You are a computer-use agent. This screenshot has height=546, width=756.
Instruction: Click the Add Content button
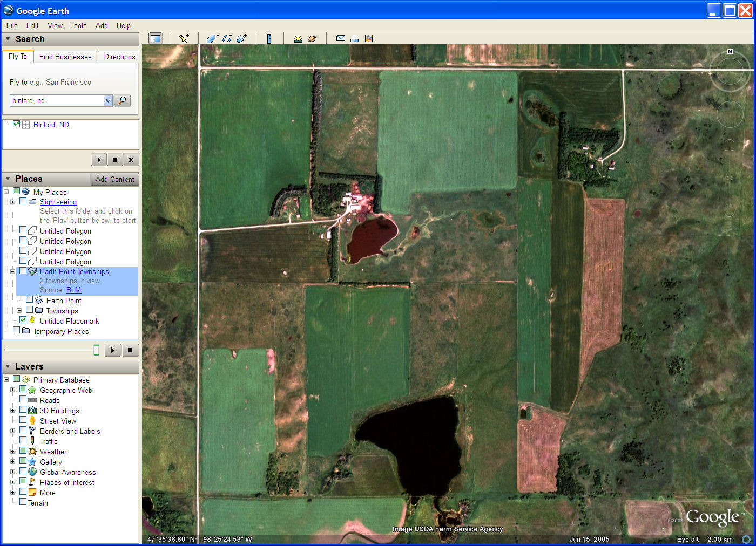(x=114, y=179)
